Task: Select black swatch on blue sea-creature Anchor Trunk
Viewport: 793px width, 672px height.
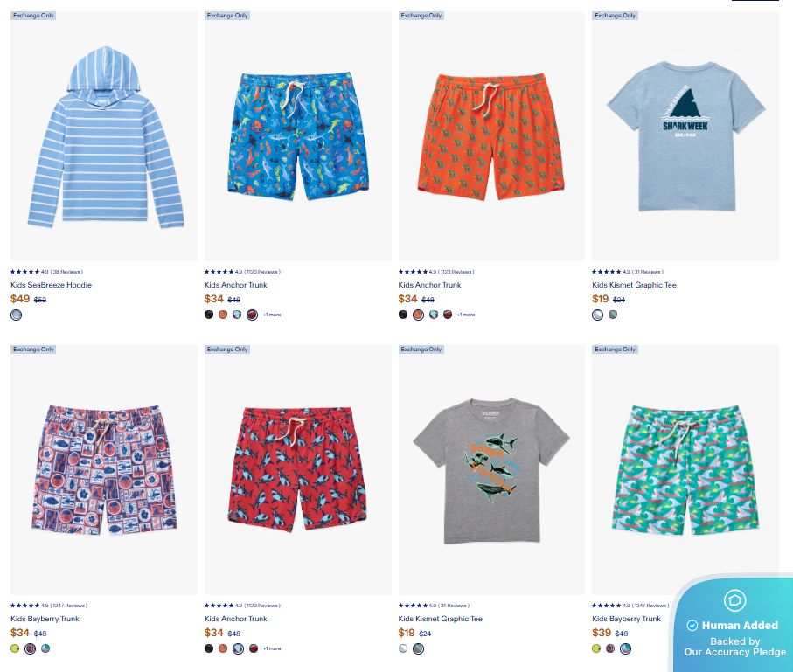Action: (209, 315)
